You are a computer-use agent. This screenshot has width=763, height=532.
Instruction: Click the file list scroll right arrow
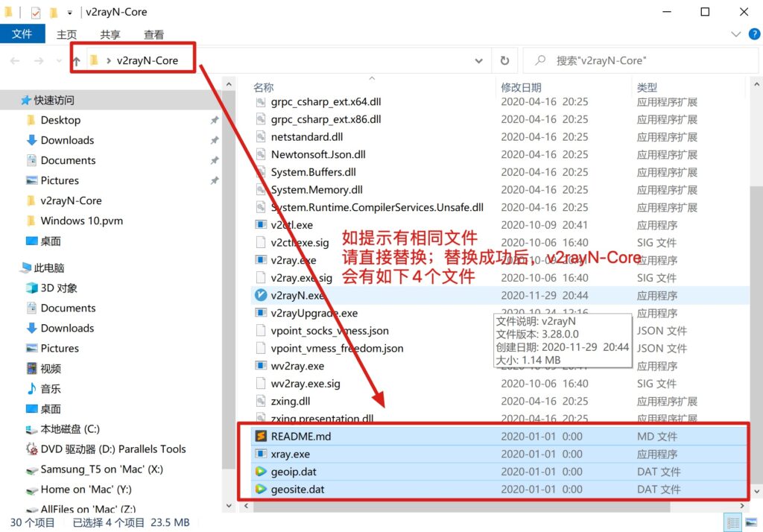coord(742,506)
